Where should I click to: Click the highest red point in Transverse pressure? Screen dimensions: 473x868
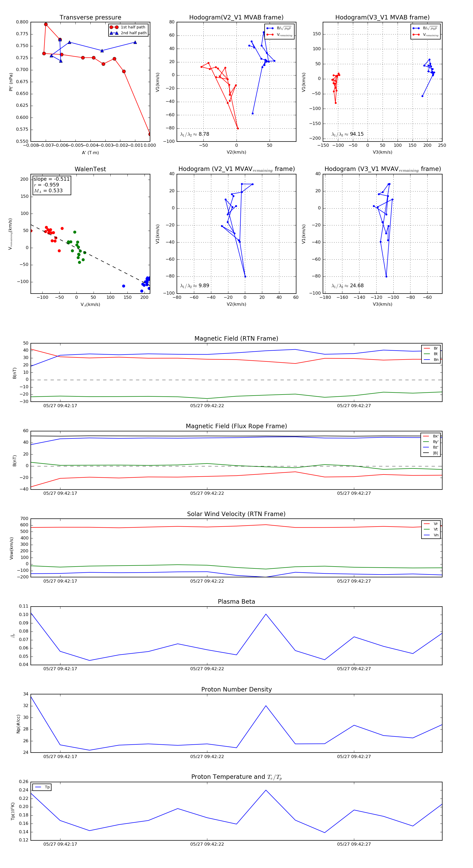(x=46, y=24)
